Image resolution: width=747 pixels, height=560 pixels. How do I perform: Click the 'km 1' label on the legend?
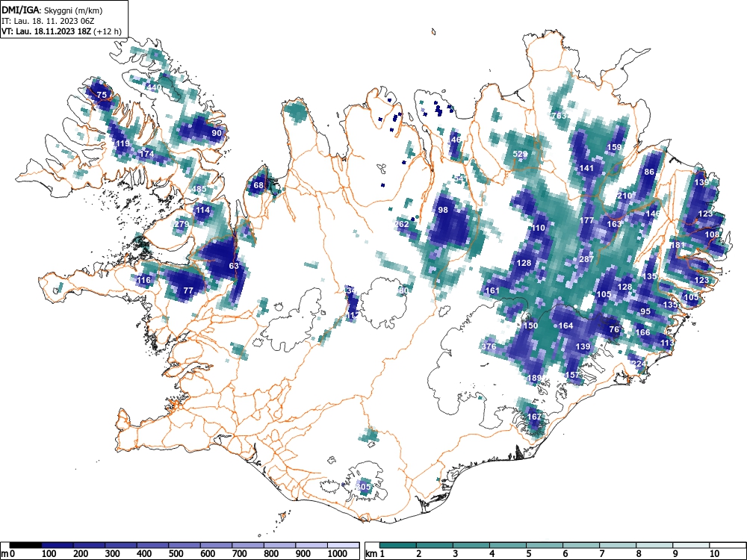pos(376,553)
